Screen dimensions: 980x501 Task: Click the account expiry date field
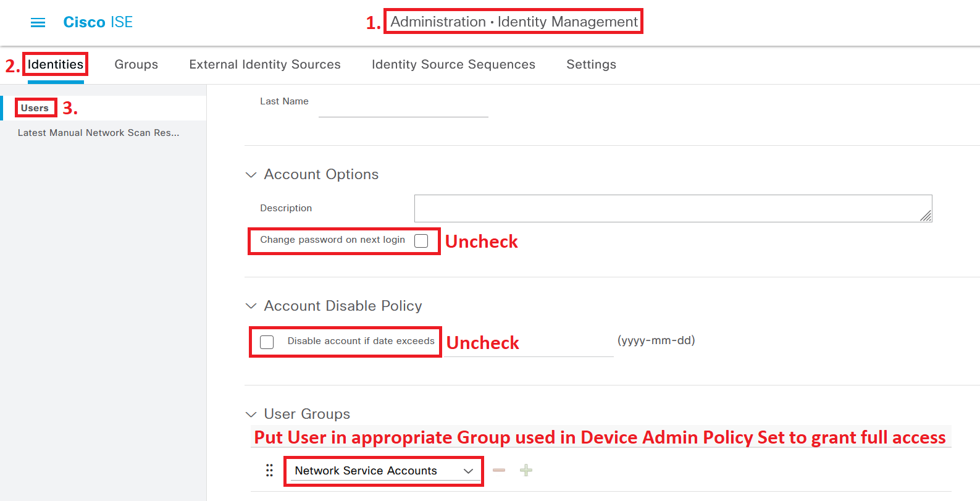tap(529, 345)
